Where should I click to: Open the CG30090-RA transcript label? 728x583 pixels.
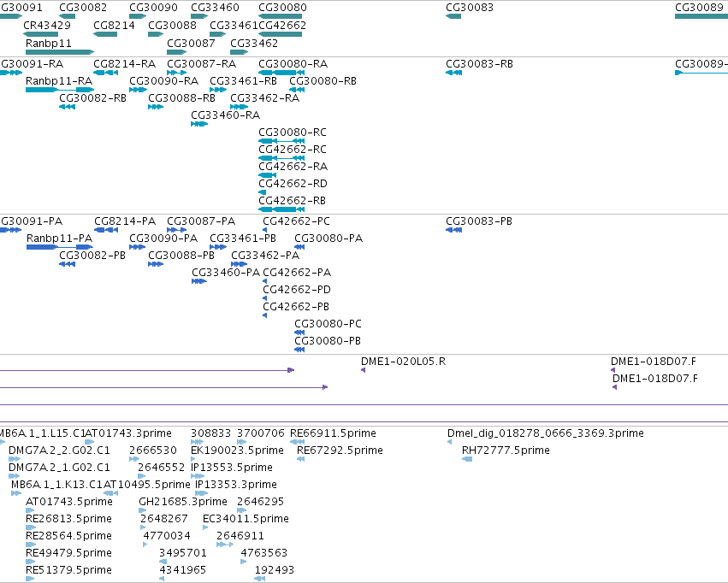pyautogui.click(x=164, y=81)
